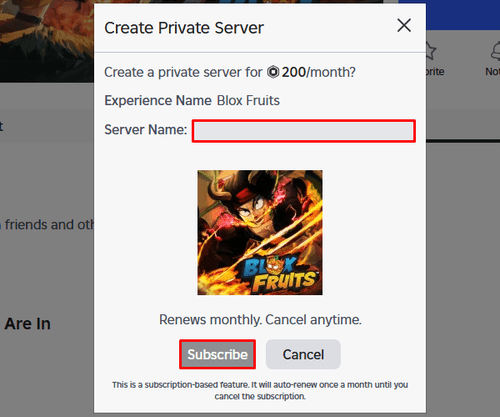This screenshot has width=500, height=417.
Task: Click the Server Name input field
Action: [x=304, y=131]
